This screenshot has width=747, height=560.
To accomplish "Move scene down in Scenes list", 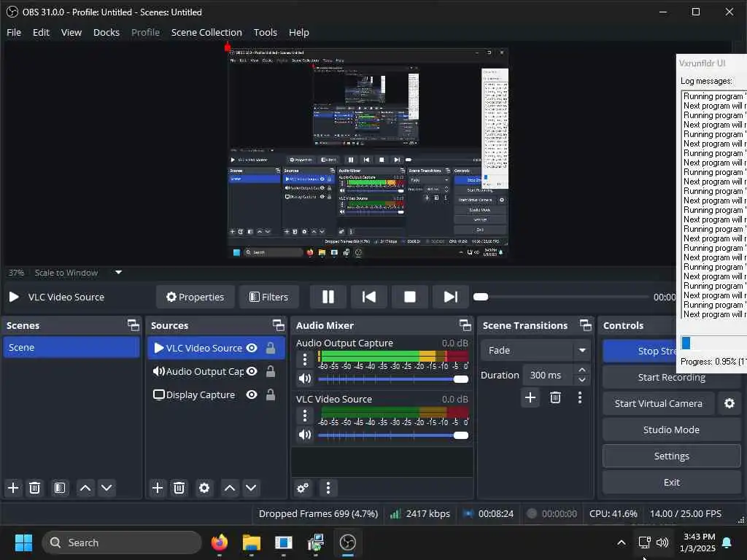I will [x=107, y=488].
